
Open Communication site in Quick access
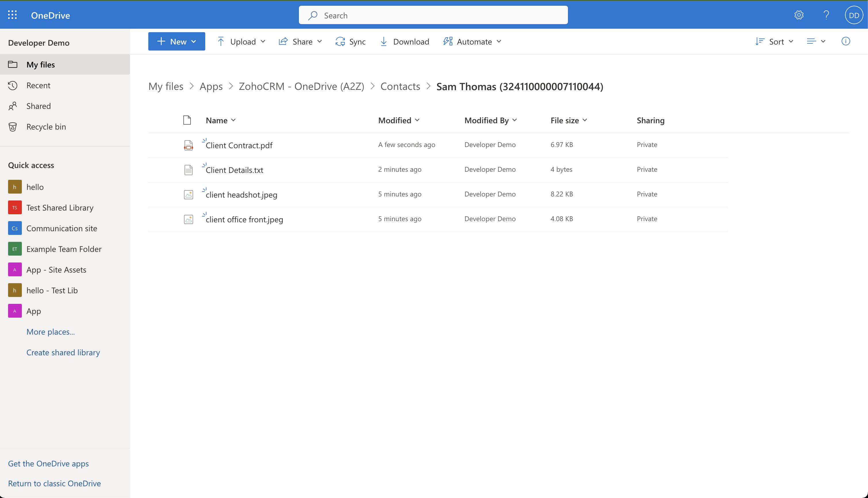point(62,228)
